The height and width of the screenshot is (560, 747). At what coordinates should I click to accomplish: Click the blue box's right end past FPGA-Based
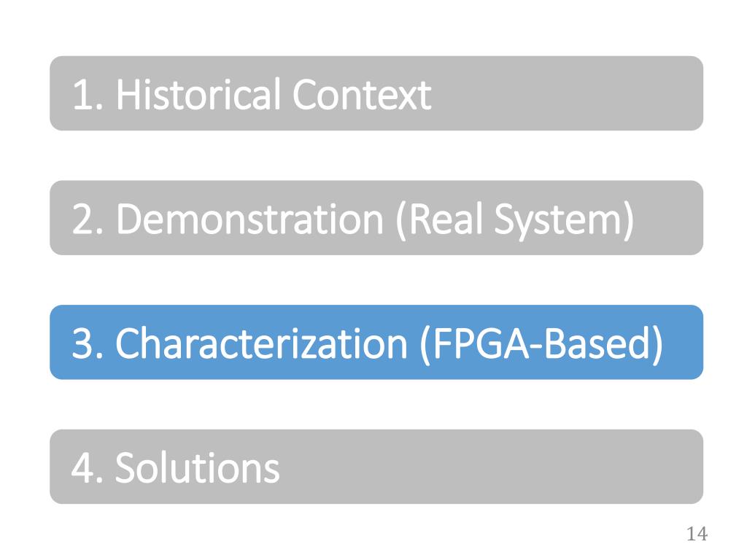click(x=684, y=343)
